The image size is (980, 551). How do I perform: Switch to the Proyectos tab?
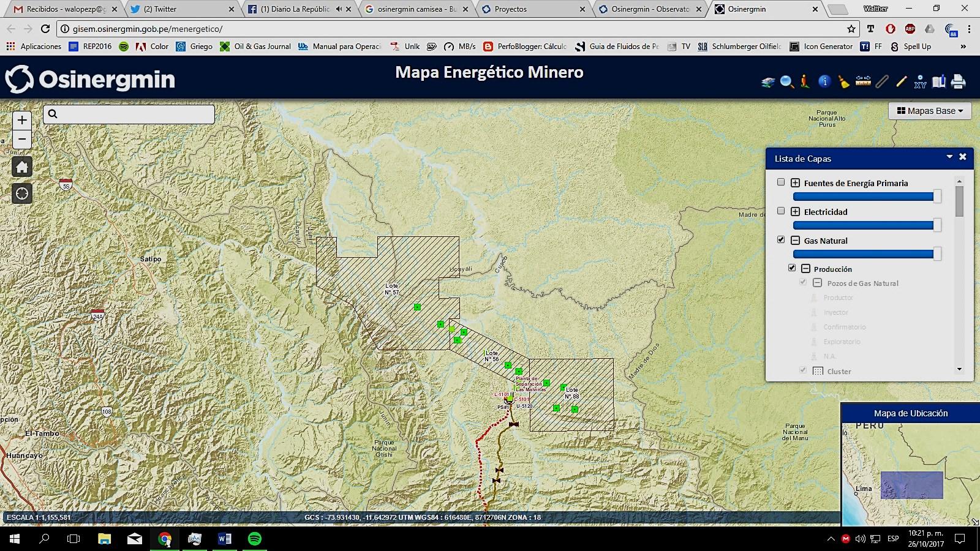[532, 9]
